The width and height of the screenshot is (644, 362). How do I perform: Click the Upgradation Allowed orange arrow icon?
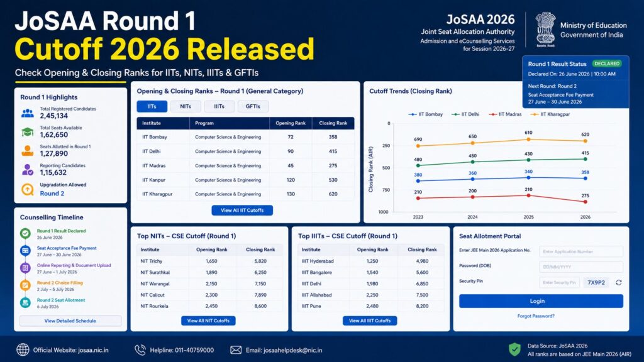tap(28, 189)
